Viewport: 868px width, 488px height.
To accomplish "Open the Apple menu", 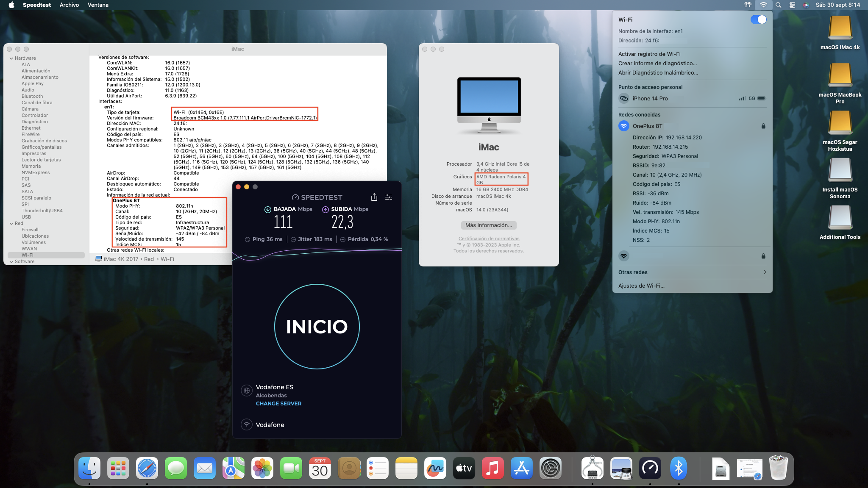I will (x=11, y=5).
